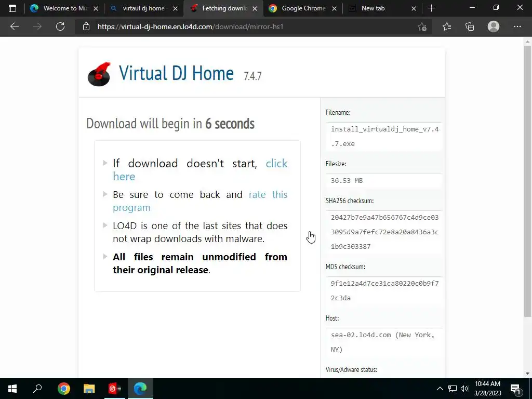
Task: Open the tab actions menu icon
Action: [x=12, y=8]
